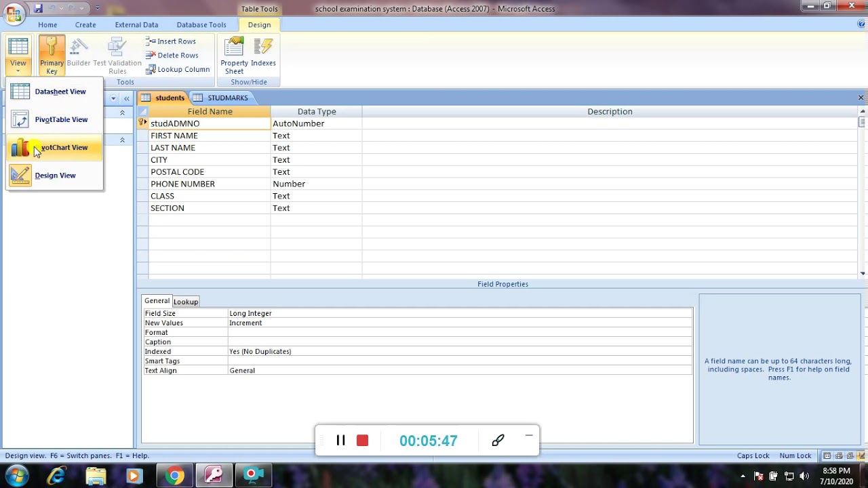The height and width of the screenshot is (488, 868).
Task: Click the LAST NAME field cell
Action: tap(210, 148)
